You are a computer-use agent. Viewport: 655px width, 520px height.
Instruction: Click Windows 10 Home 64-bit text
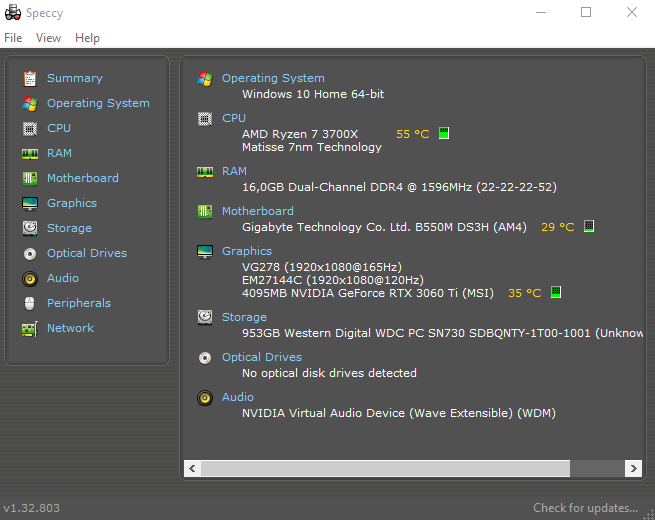coord(313,94)
